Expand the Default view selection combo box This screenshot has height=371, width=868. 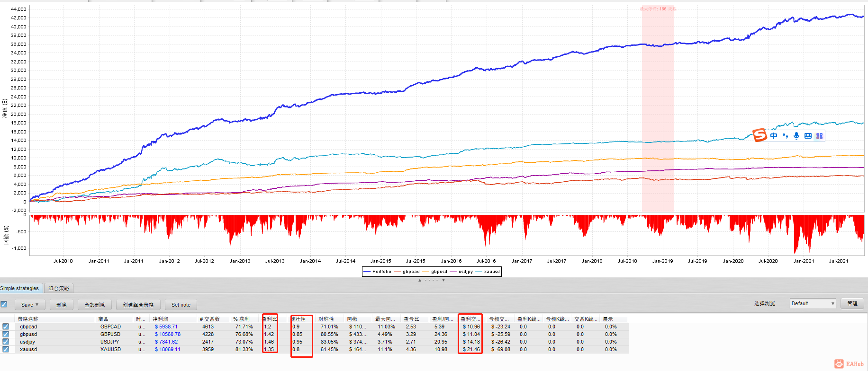[x=813, y=303]
